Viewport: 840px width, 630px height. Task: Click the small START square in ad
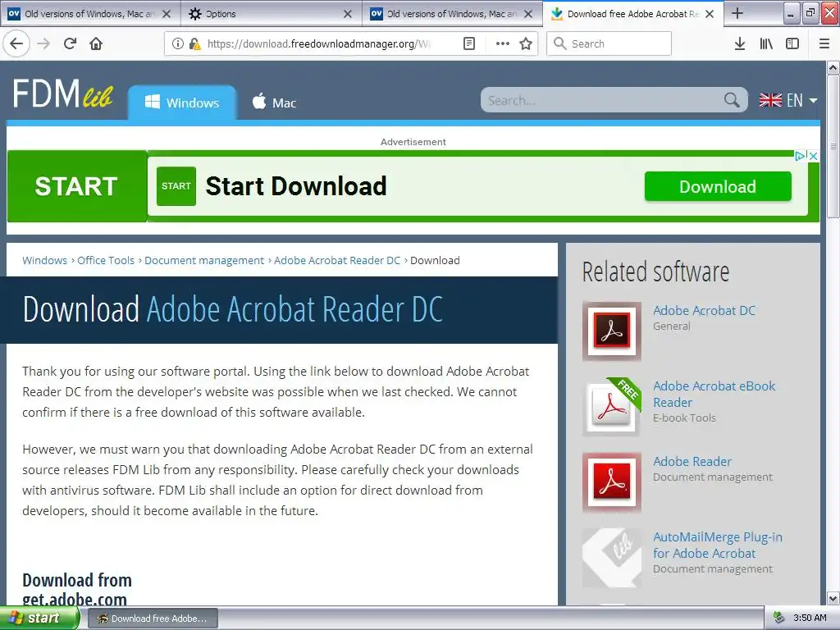176,186
